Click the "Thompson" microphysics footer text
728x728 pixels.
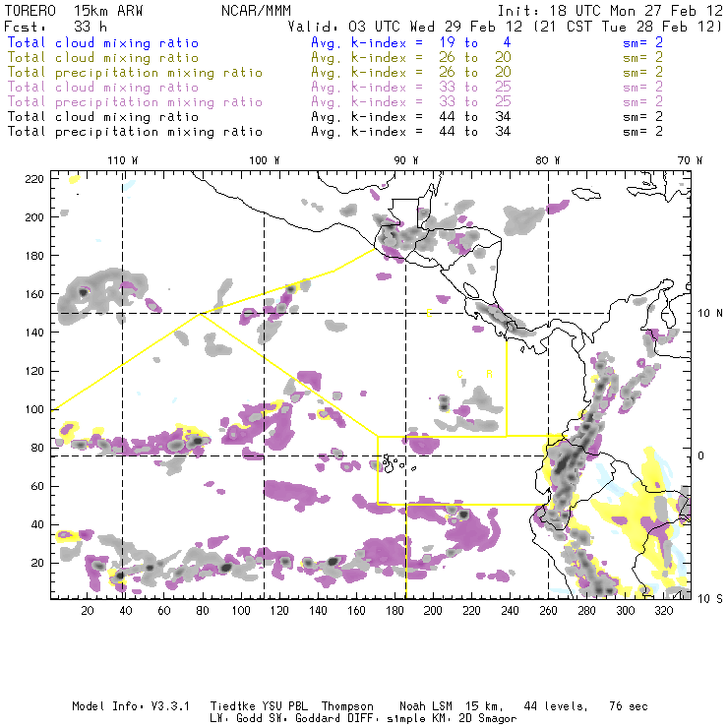347,707
